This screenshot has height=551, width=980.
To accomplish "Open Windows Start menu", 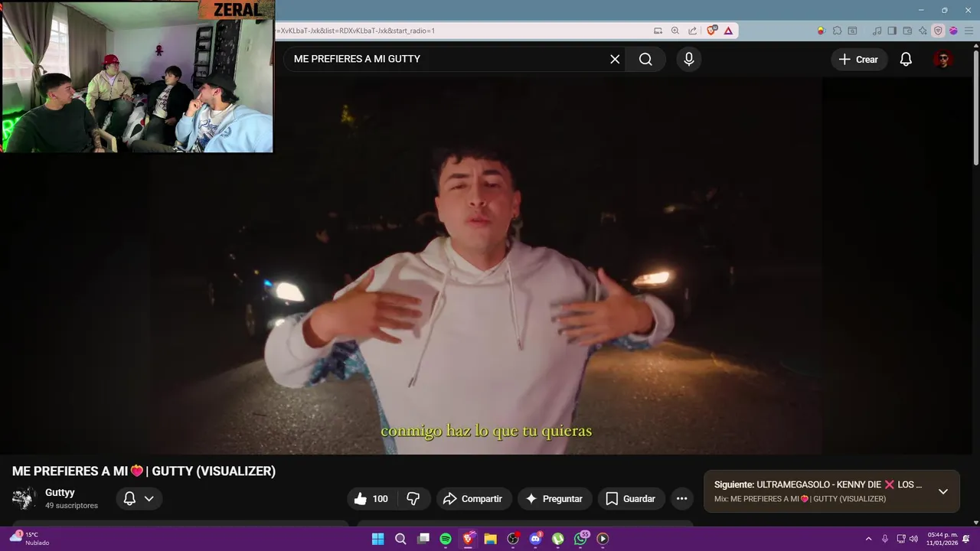I will tap(377, 539).
